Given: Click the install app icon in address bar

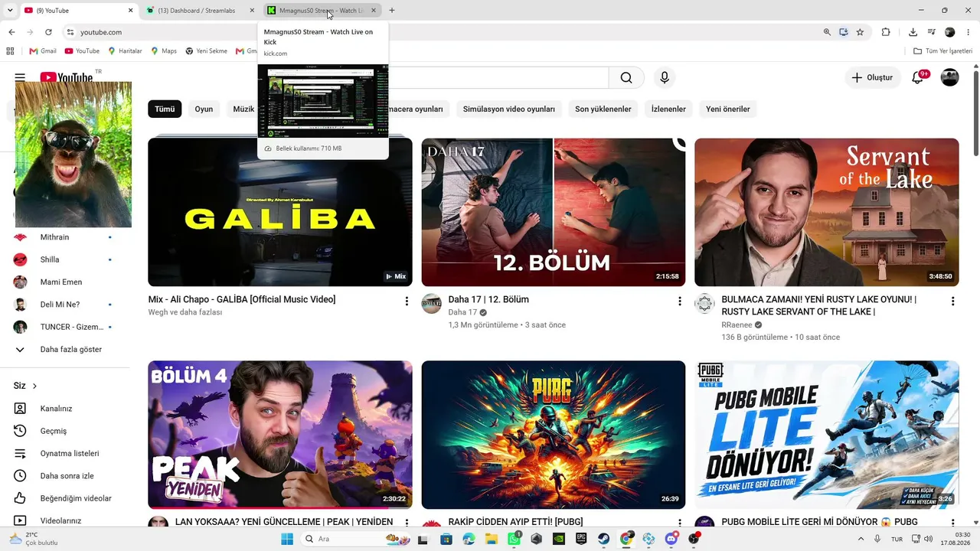Looking at the screenshot, I should 843,32.
